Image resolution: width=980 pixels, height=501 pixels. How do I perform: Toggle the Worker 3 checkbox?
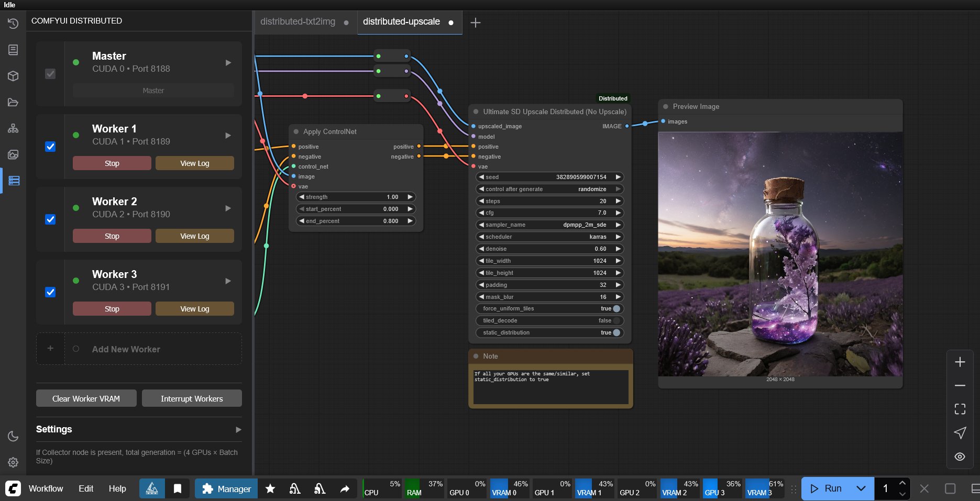(x=50, y=292)
